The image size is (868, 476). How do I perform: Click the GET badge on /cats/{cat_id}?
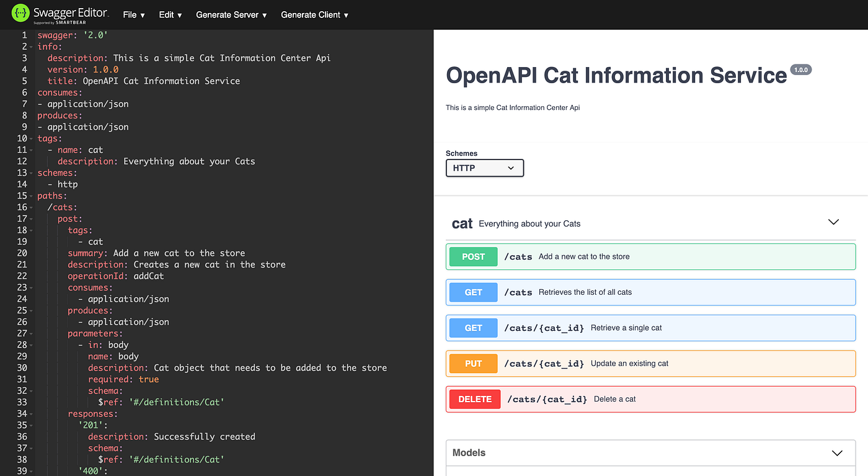(473, 328)
